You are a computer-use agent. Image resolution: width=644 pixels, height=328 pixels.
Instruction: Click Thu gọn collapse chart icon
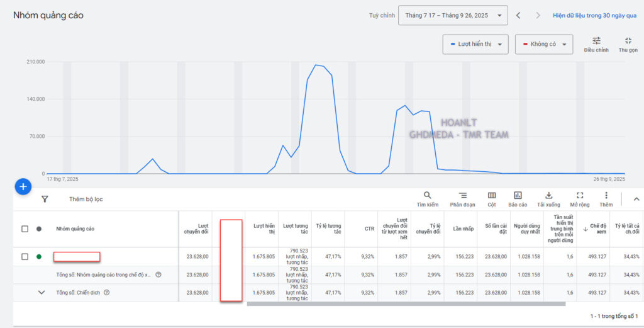pos(628,41)
